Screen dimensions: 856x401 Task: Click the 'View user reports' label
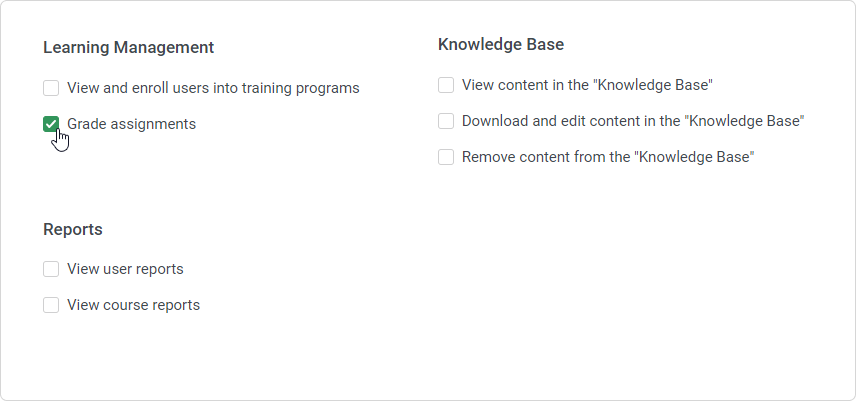click(x=125, y=269)
